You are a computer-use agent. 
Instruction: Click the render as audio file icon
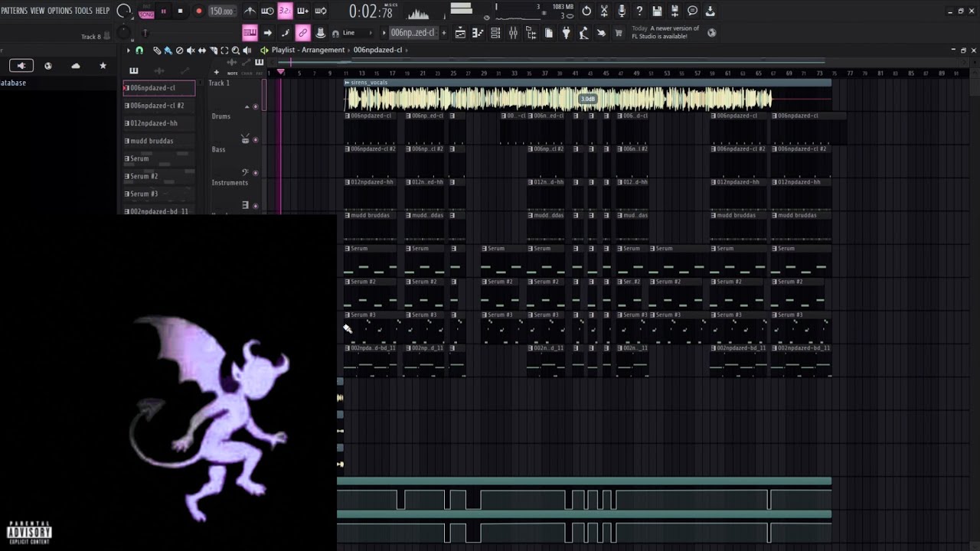point(675,11)
